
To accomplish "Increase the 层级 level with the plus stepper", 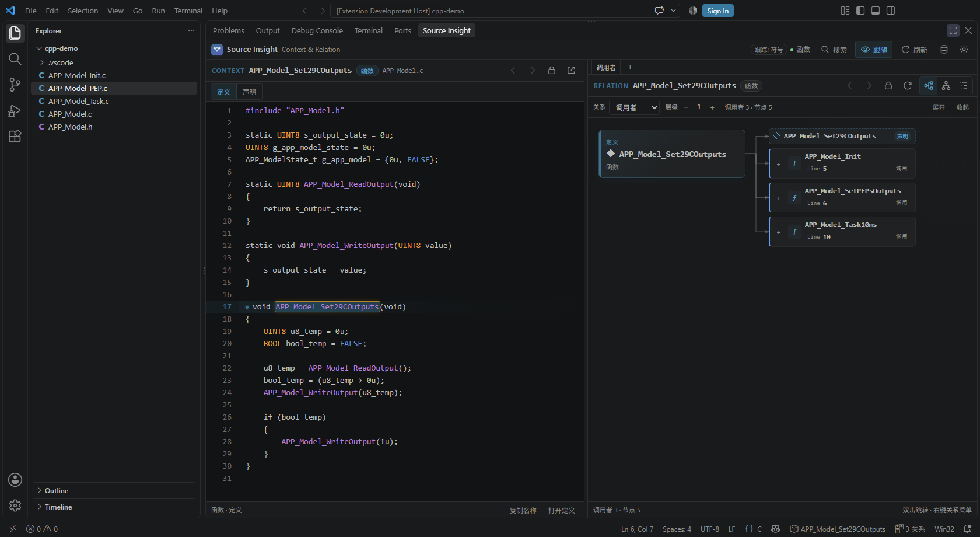I will pos(712,107).
